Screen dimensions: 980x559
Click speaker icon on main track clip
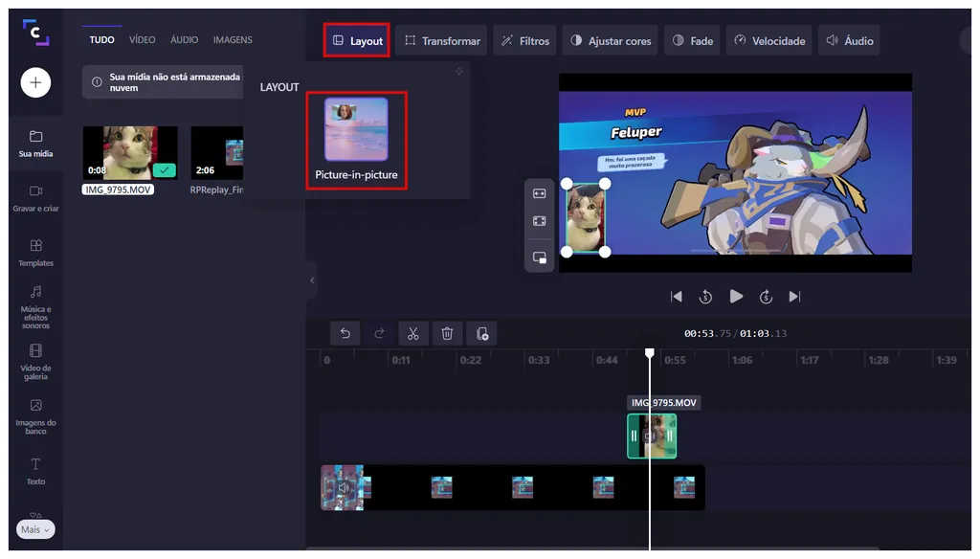(x=344, y=488)
